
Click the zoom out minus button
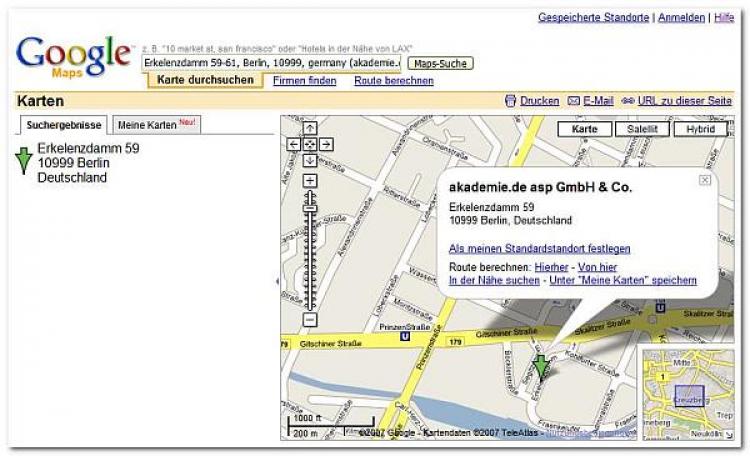click(x=310, y=319)
